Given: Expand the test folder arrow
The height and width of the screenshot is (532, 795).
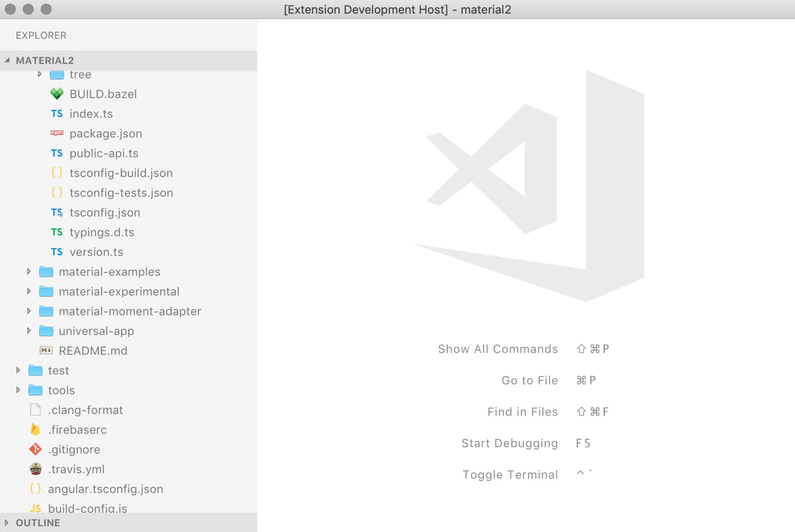Looking at the screenshot, I should (18, 370).
